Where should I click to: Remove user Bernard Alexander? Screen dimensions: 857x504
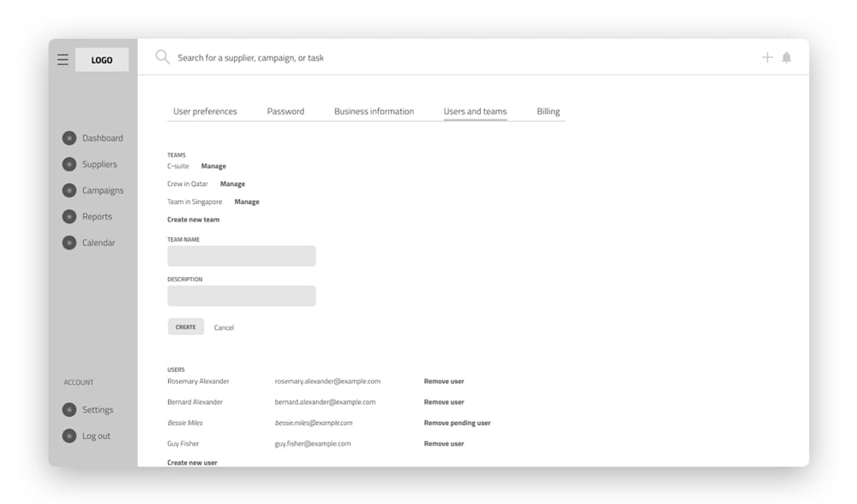444,402
